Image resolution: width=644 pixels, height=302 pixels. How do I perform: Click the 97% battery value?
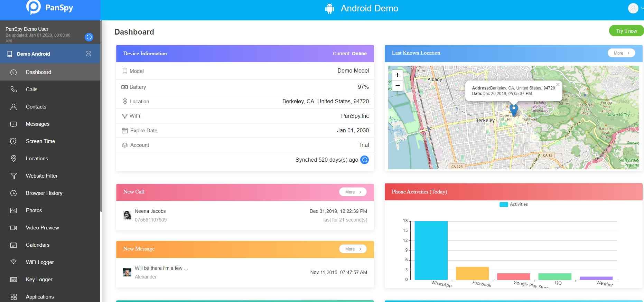[363, 87]
